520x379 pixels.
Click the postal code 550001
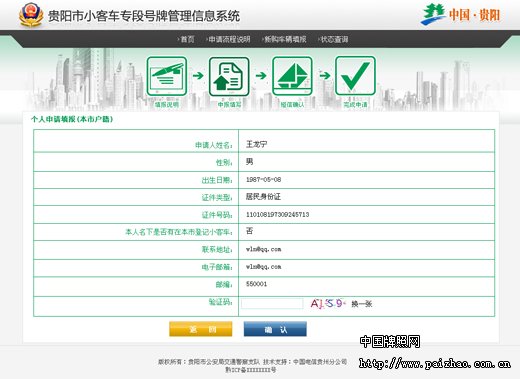pyautogui.click(x=256, y=284)
